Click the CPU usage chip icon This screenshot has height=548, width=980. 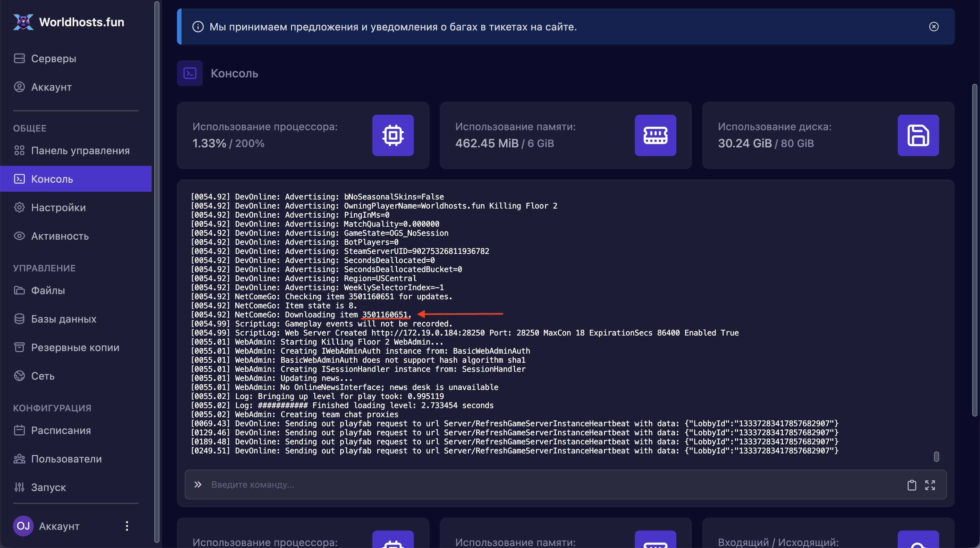(392, 135)
